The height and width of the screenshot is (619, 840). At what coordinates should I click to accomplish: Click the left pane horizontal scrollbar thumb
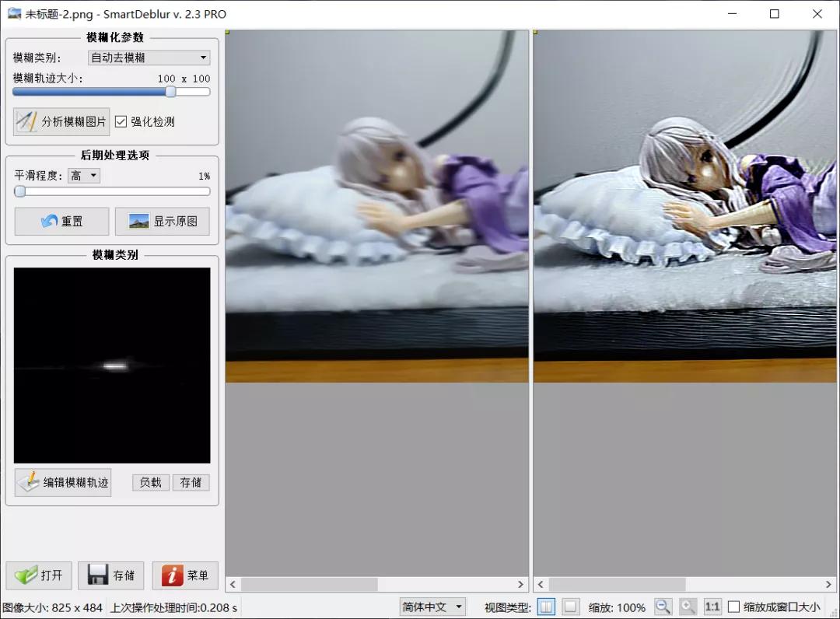click(x=309, y=584)
